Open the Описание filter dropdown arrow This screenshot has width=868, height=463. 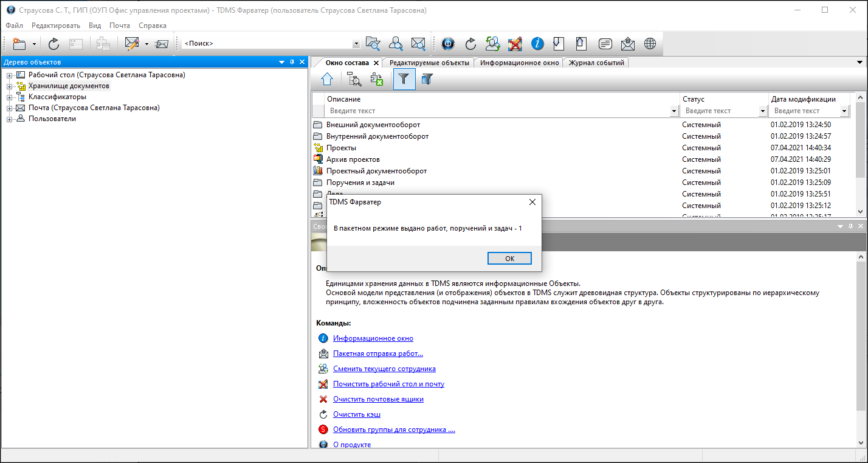674,111
